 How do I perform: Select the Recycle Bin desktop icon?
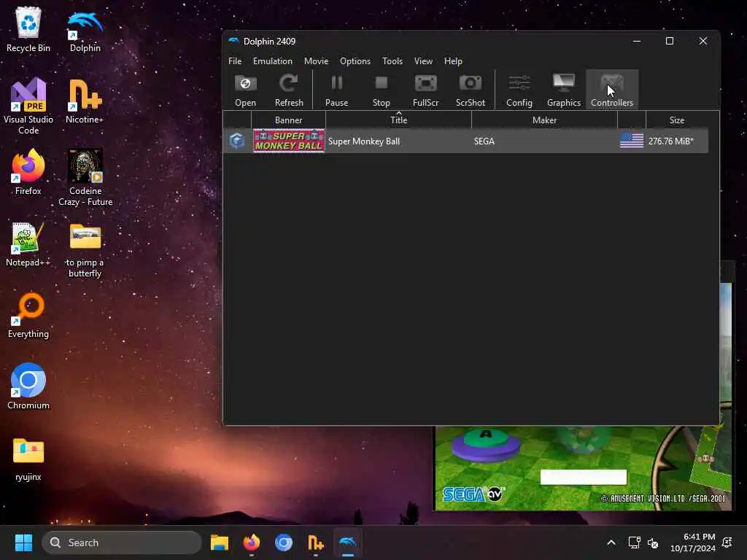[x=28, y=29]
